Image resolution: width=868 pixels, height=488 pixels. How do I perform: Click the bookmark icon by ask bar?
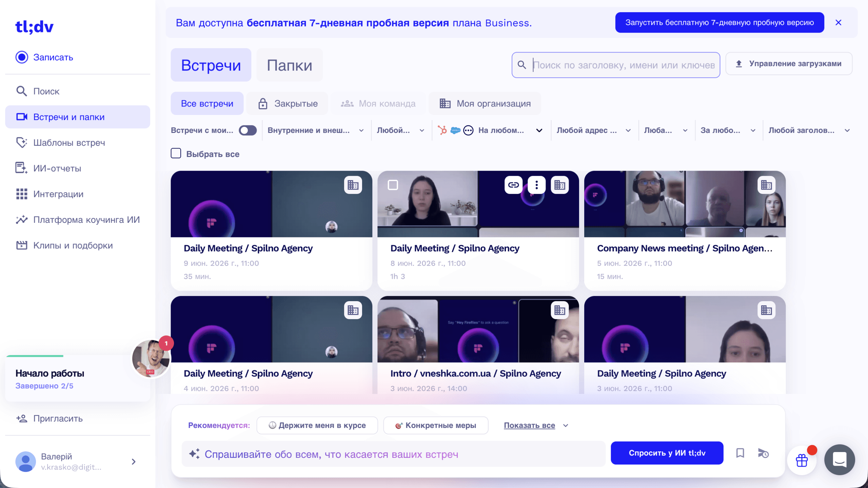point(740,453)
